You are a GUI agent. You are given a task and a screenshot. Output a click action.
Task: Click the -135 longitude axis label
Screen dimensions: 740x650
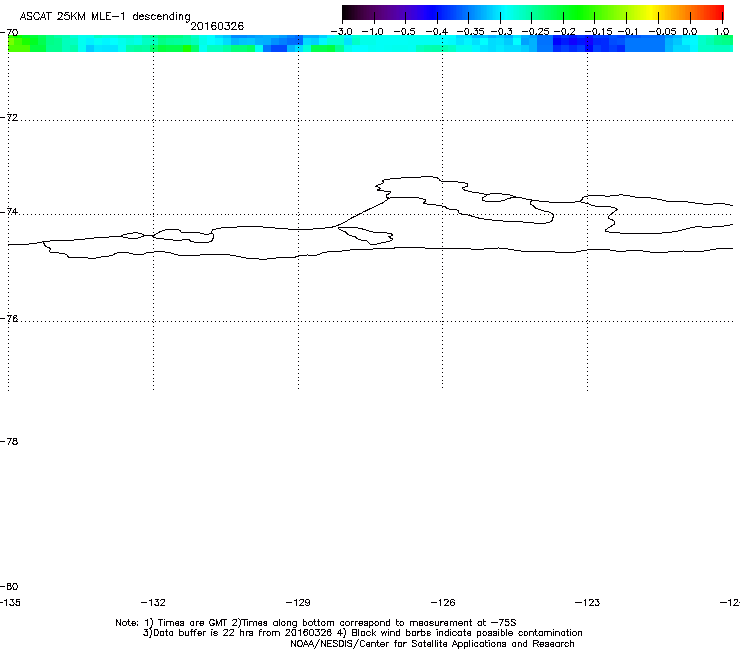[x=10, y=602]
